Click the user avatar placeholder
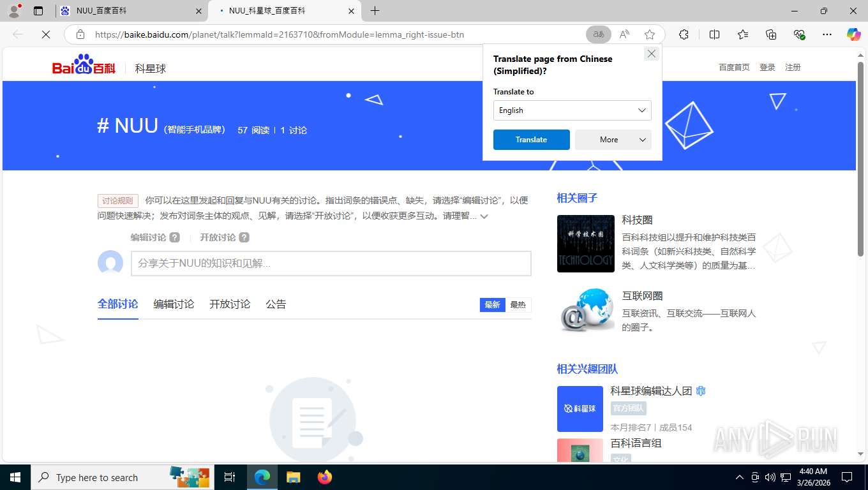The height and width of the screenshot is (490, 868). pyautogui.click(x=110, y=263)
